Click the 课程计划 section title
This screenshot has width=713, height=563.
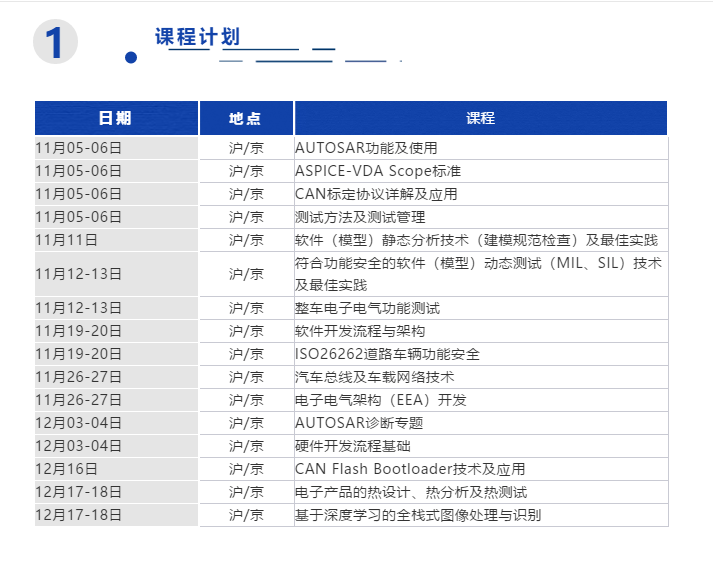point(197,37)
